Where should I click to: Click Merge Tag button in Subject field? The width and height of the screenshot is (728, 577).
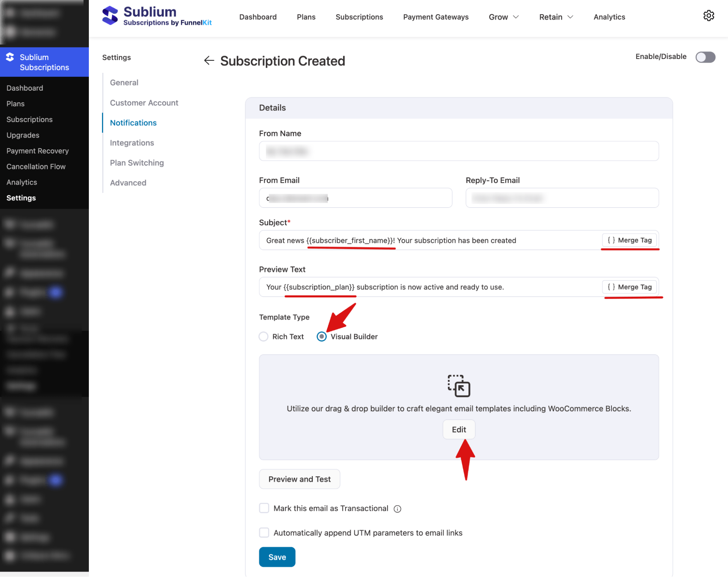click(629, 240)
